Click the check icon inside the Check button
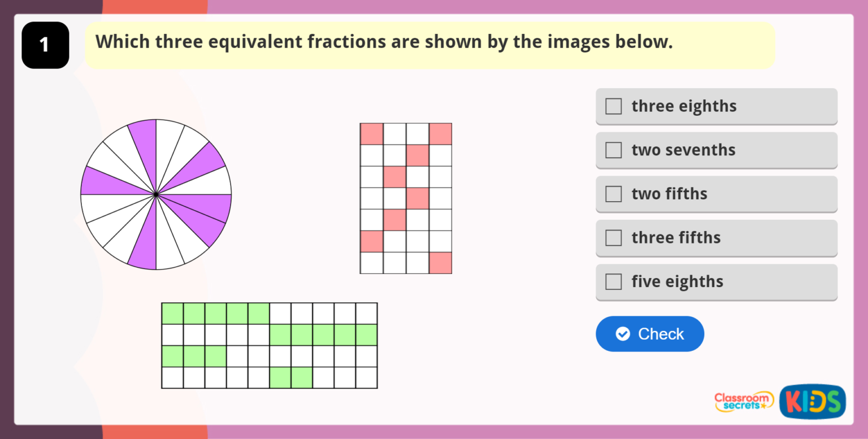The height and width of the screenshot is (439, 868). [622, 334]
